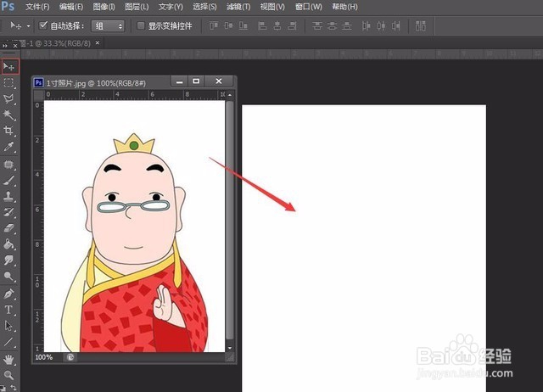Select the Rectangular Marquee tool
Viewport: 543px width, 392px height.
point(8,83)
